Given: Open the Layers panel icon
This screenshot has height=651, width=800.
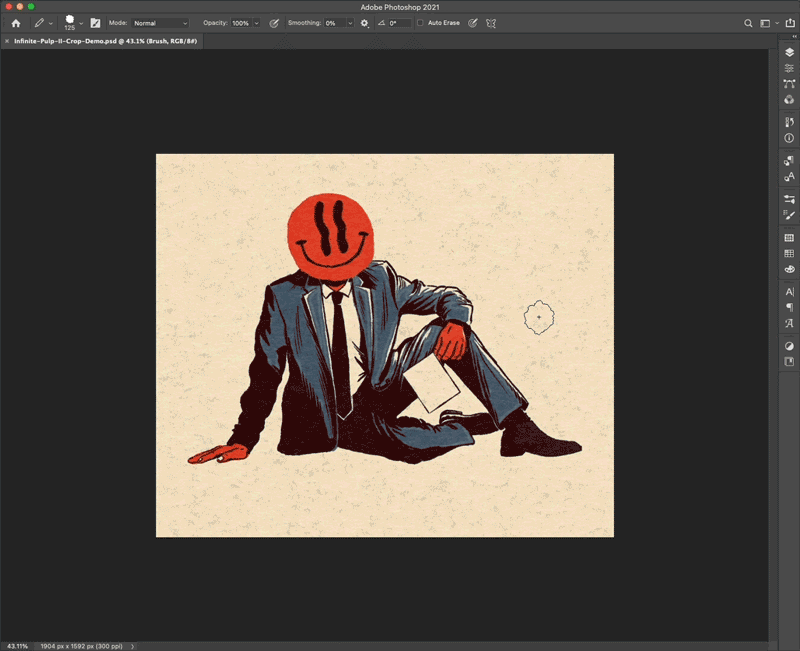Looking at the screenshot, I should click(x=789, y=52).
